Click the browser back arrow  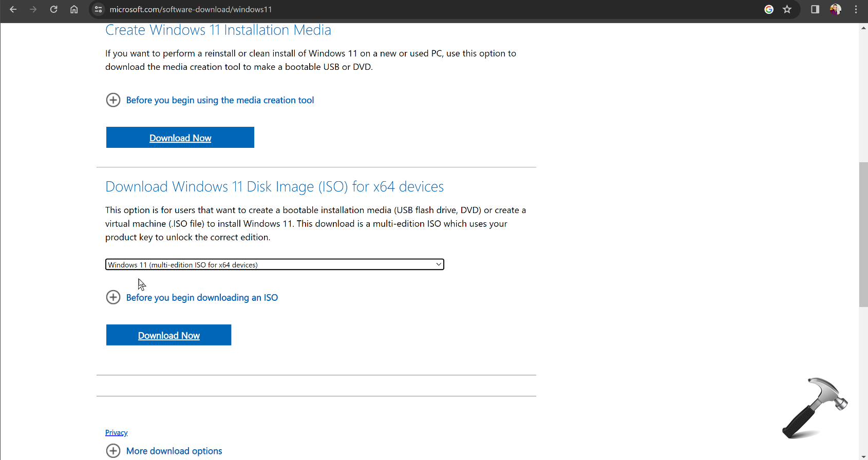[x=13, y=9]
